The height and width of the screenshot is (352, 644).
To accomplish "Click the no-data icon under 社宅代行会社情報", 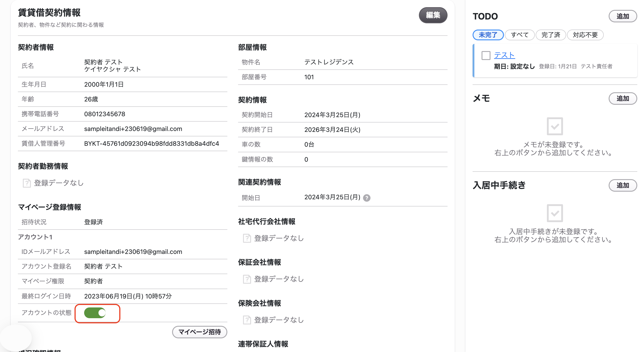I will [x=247, y=238].
